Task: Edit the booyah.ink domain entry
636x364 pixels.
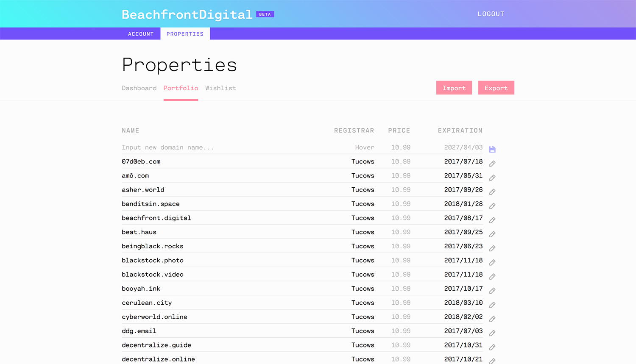Action: 492,290
